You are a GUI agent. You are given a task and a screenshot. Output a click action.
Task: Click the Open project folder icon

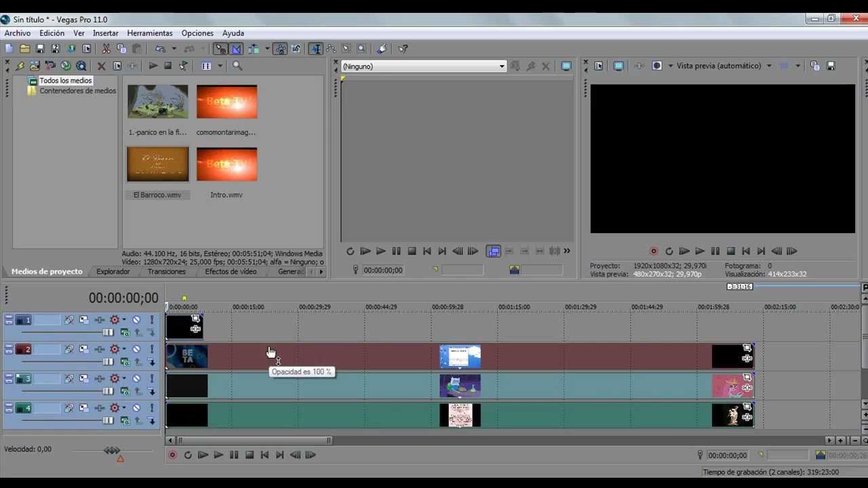point(24,49)
